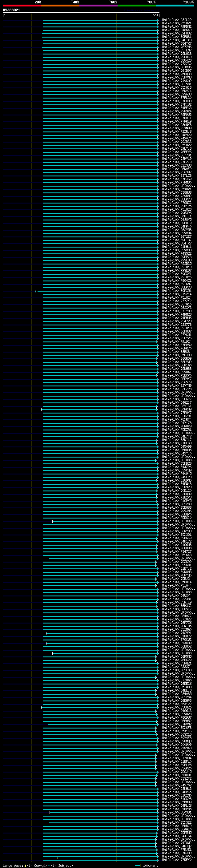Viewport: 197px width, 868px height.
Task: Select hit UniRef100_B4FIX8
Action: [176, 40]
